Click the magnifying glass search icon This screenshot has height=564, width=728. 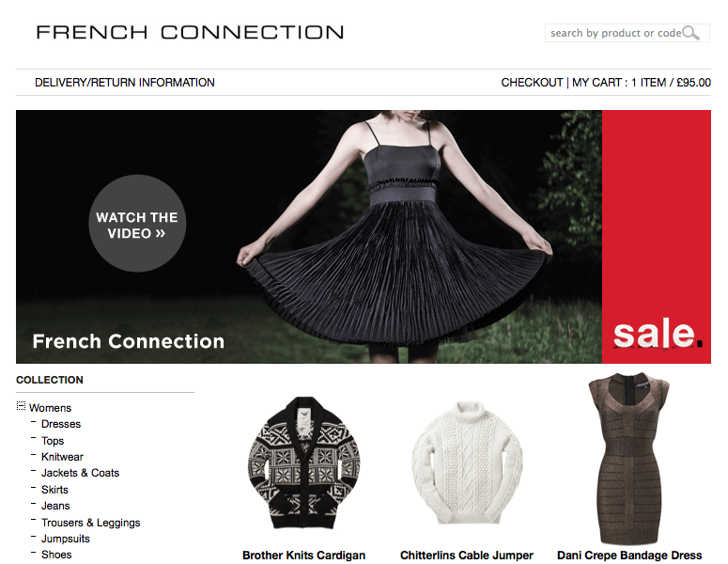click(x=690, y=33)
